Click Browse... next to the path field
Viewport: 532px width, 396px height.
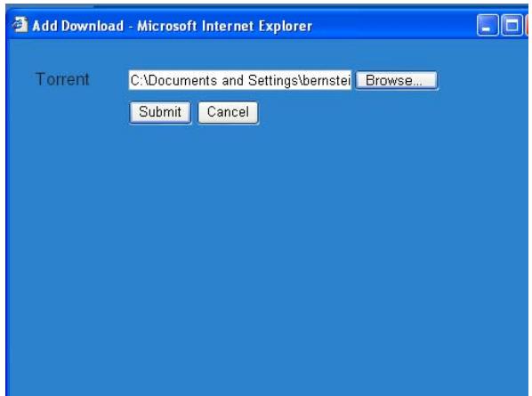tap(396, 80)
